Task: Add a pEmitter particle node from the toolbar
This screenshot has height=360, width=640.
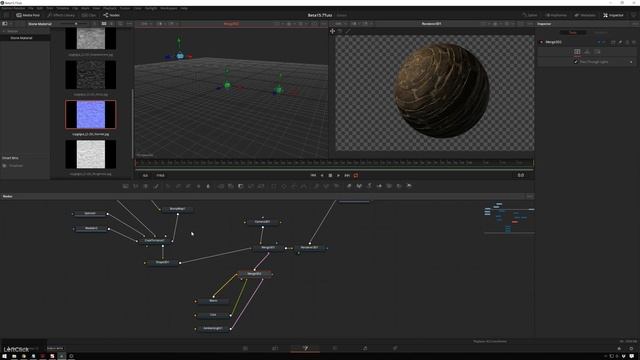Action: (316, 186)
